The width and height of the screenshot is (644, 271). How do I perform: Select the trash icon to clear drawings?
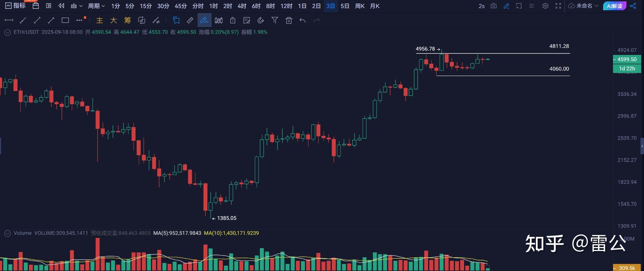coord(289,20)
